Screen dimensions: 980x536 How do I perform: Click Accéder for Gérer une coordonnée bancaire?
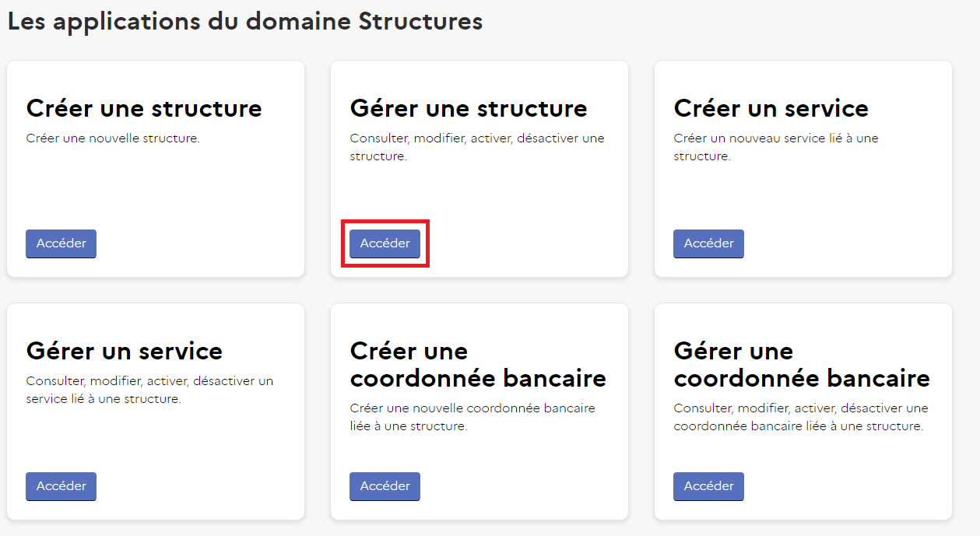click(708, 486)
